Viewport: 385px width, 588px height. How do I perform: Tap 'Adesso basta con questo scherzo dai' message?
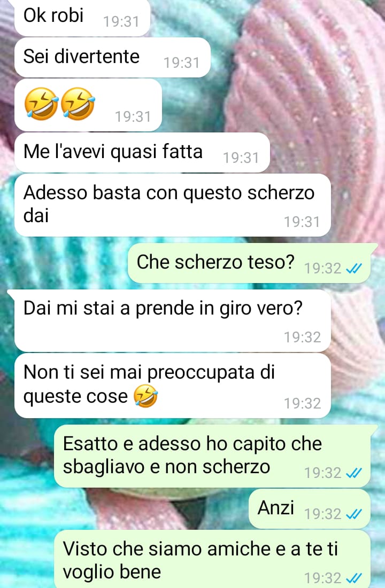coord(172,205)
